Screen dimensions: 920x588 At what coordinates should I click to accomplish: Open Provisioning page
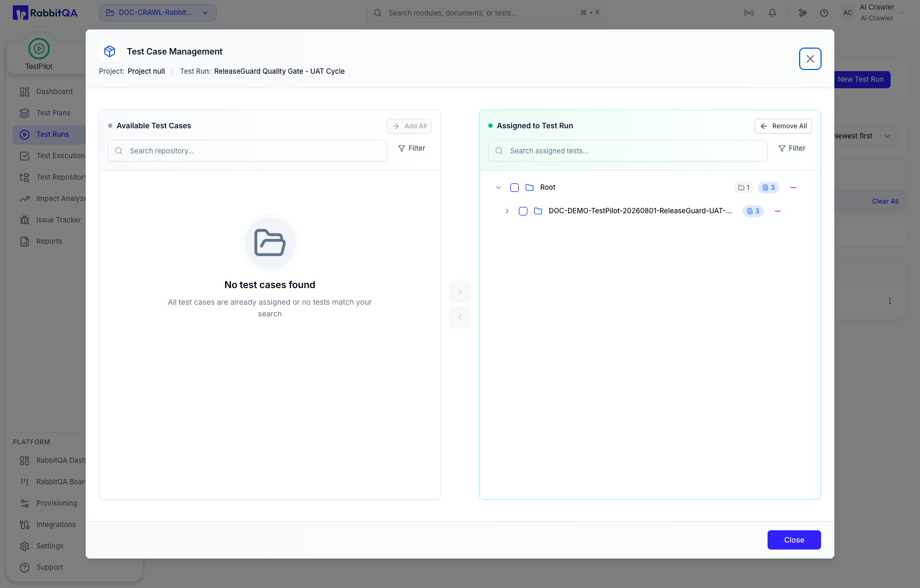point(57,504)
